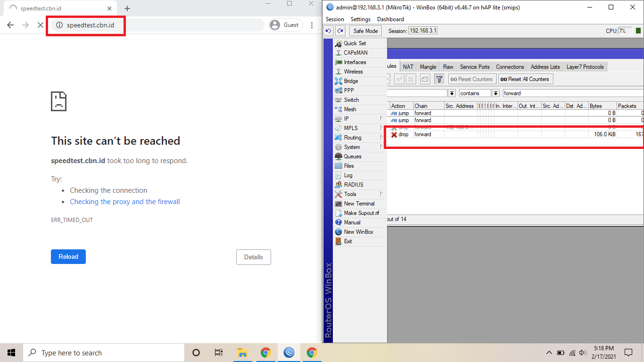Screen dimensions: 644x362
Task: Open filter column dropdown left of 'contains'
Action: point(452,93)
